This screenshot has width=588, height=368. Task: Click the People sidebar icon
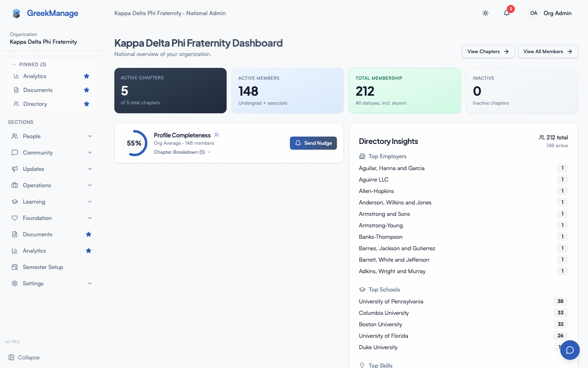click(15, 136)
